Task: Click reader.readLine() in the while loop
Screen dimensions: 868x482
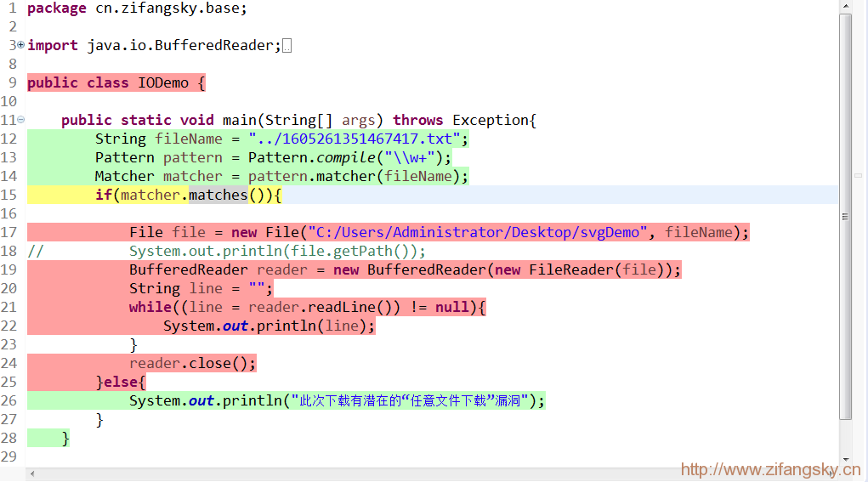Action: (x=324, y=307)
